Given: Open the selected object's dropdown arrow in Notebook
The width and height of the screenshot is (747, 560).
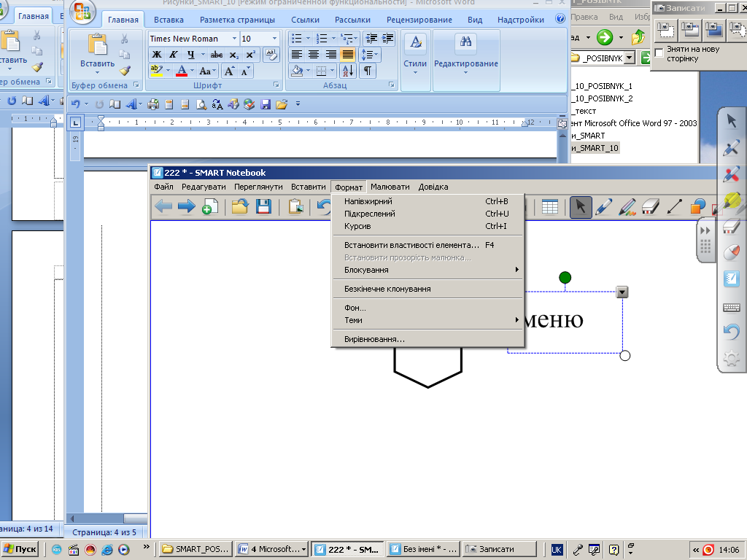Looking at the screenshot, I should [x=622, y=292].
